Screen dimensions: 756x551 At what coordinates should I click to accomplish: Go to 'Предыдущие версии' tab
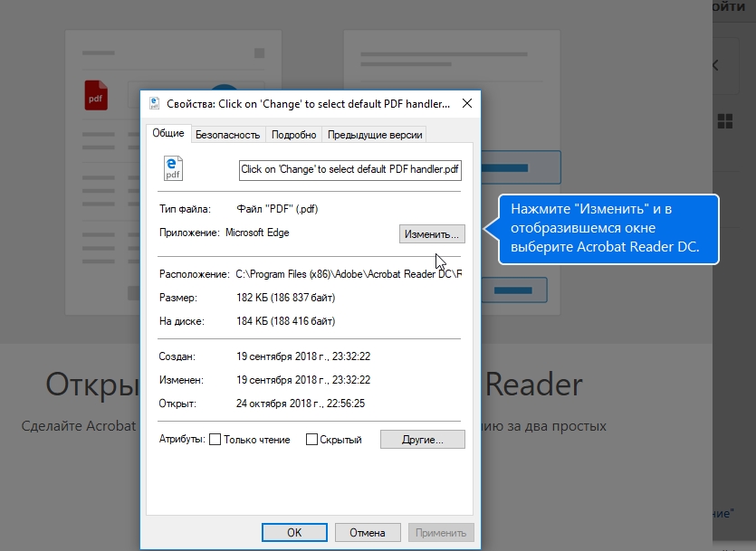pyautogui.click(x=375, y=135)
